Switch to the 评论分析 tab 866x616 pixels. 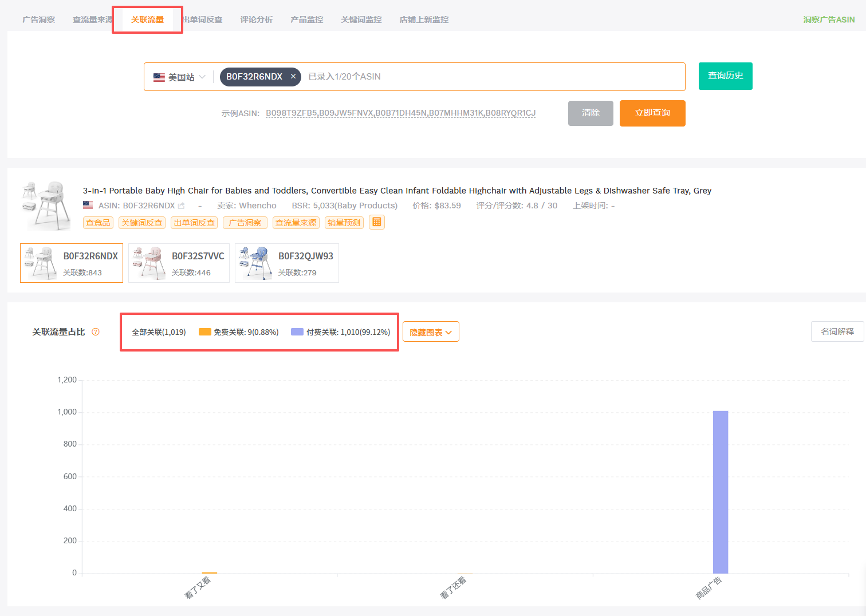coord(256,19)
